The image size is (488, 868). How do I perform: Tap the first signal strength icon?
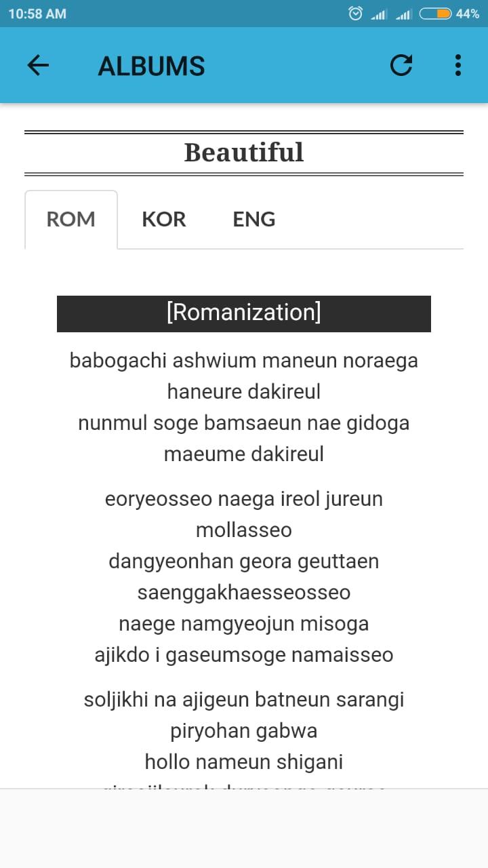point(379,14)
